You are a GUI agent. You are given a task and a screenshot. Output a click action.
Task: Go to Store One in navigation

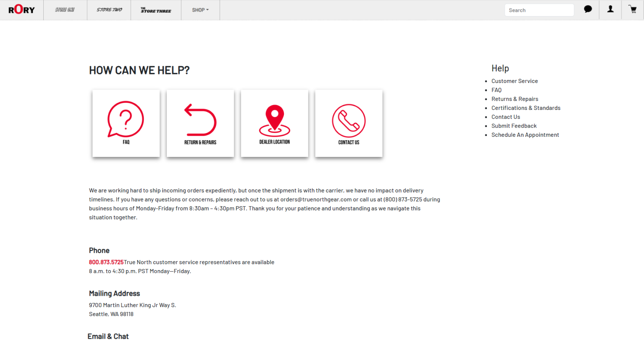tap(65, 10)
